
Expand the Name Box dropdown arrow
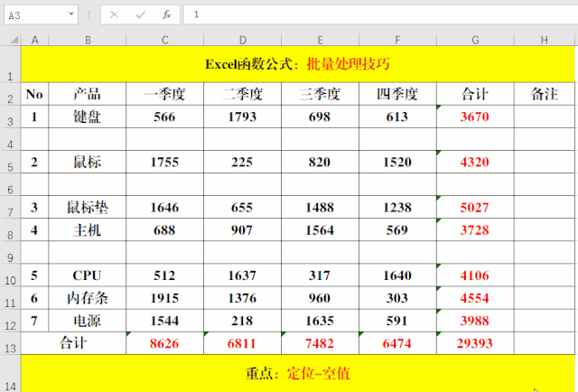(x=71, y=15)
